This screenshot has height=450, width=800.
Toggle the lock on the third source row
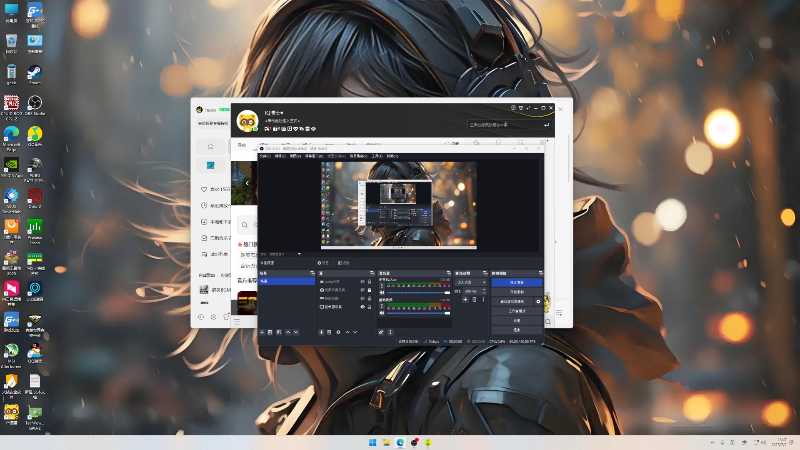pyautogui.click(x=369, y=298)
